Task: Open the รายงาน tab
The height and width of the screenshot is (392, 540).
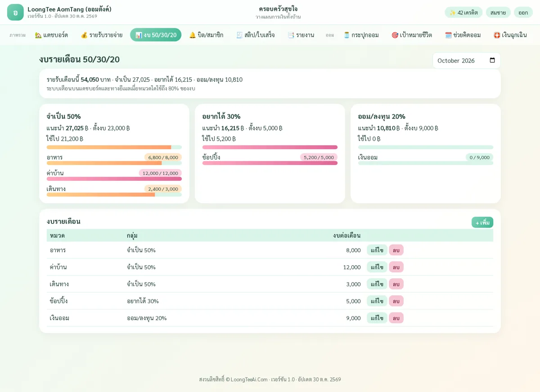Action: pyautogui.click(x=301, y=35)
